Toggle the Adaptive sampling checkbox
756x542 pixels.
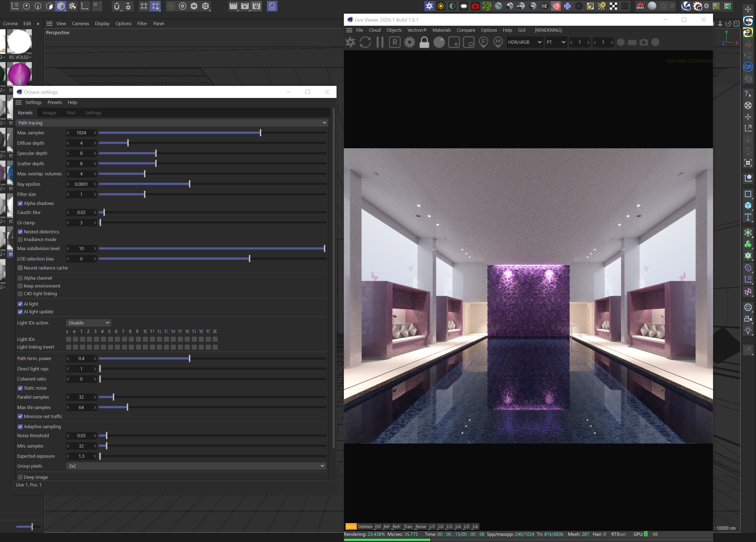(20, 427)
